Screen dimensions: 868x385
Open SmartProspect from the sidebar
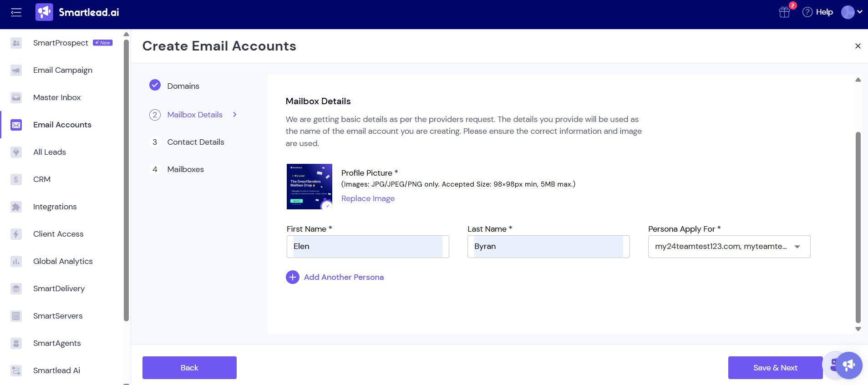[x=61, y=43]
